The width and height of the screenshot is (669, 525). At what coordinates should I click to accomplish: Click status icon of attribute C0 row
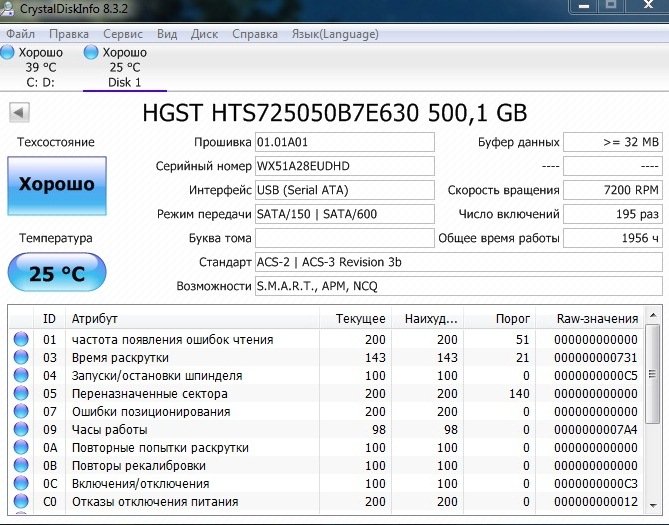tap(21, 501)
